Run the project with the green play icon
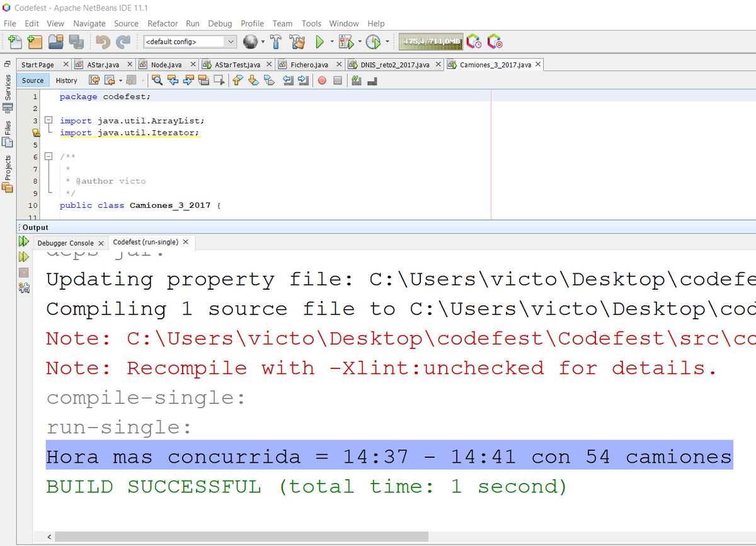This screenshot has width=756, height=546. point(319,42)
